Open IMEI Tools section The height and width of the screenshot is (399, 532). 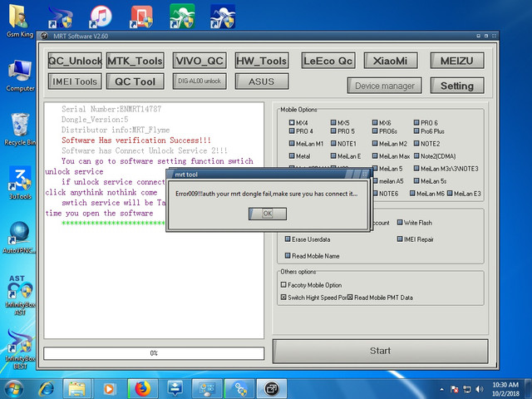pos(75,81)
